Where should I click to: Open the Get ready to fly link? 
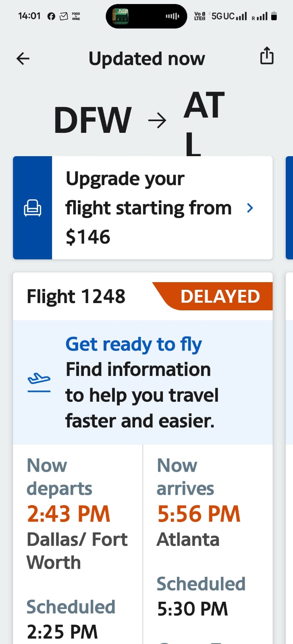(x=133, y=345)
